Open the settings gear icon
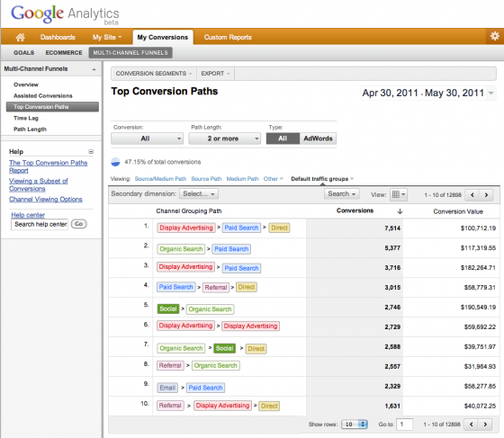 coord(494,36)
